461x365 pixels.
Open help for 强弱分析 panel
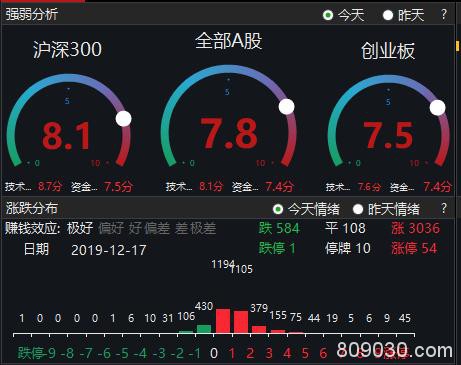[x=444, y=15]
